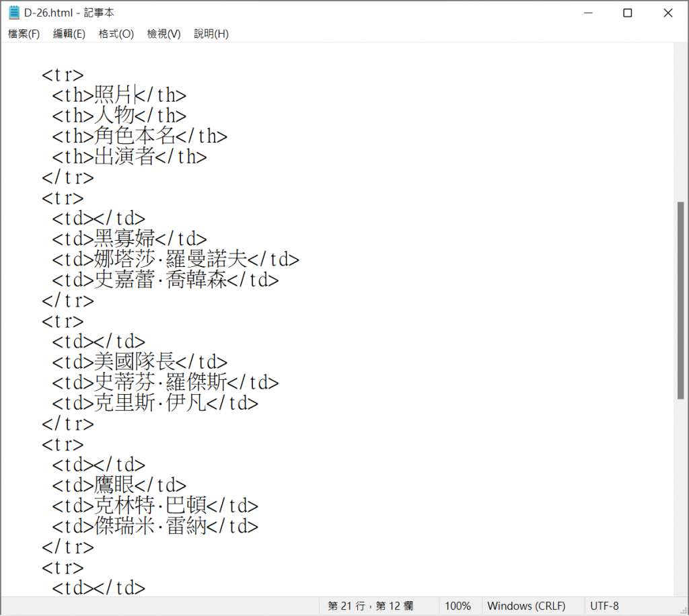Image resolution: width=689 pixels, height=616 pixels.
Task: Click the empty td line above 黑寡婦
Action: click(98, 218)
